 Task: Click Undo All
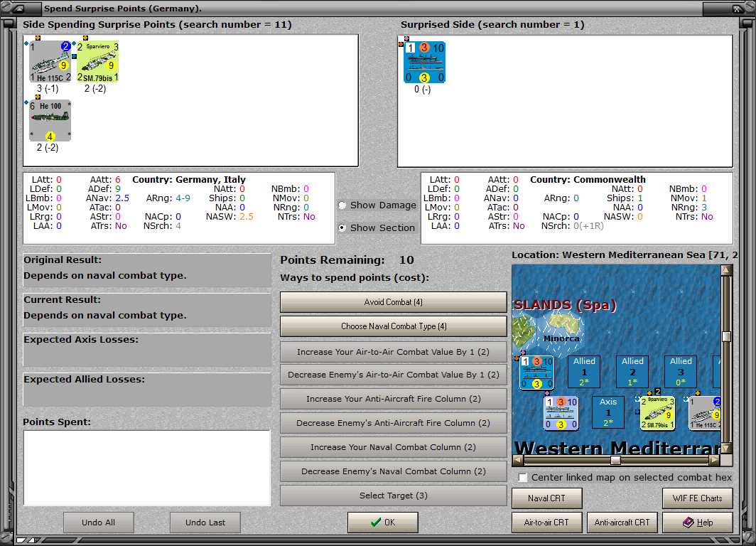pyautogui.click(x=98, y=523)
